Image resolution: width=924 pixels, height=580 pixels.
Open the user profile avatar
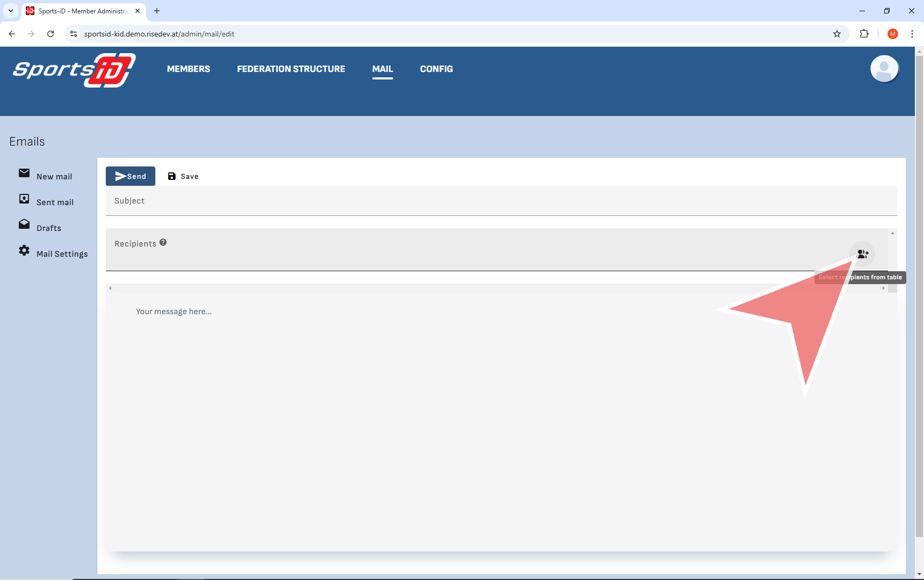coord(884,69)
